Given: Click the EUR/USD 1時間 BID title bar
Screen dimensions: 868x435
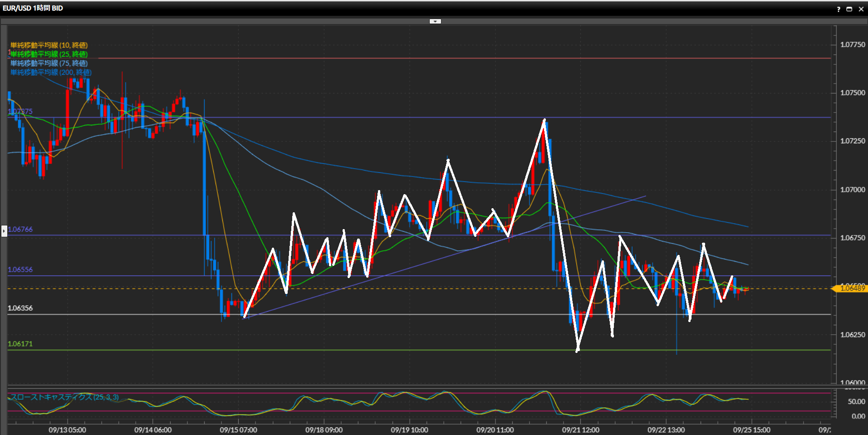Looking at the screenshot, I should pyautogui.click(x=33, y=8).
